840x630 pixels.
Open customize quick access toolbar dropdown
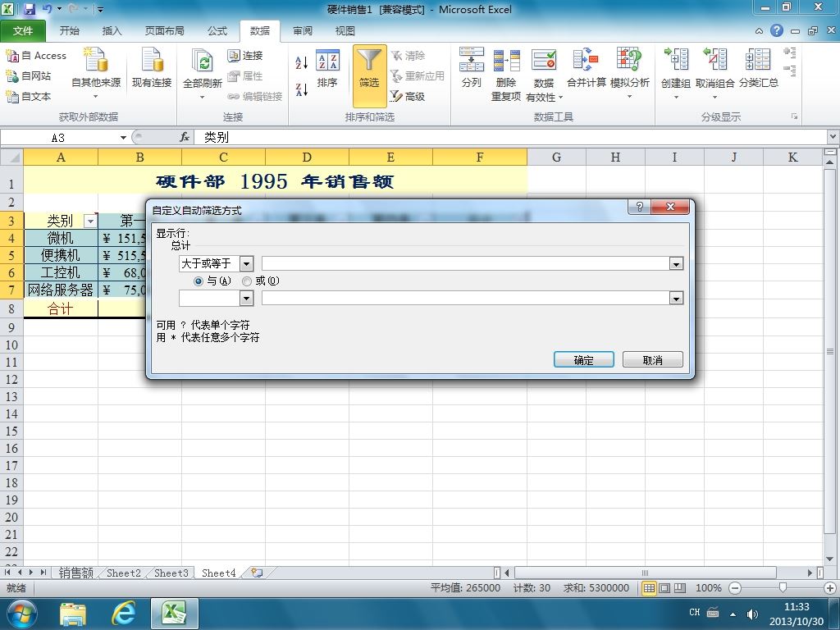pos(100,9)
